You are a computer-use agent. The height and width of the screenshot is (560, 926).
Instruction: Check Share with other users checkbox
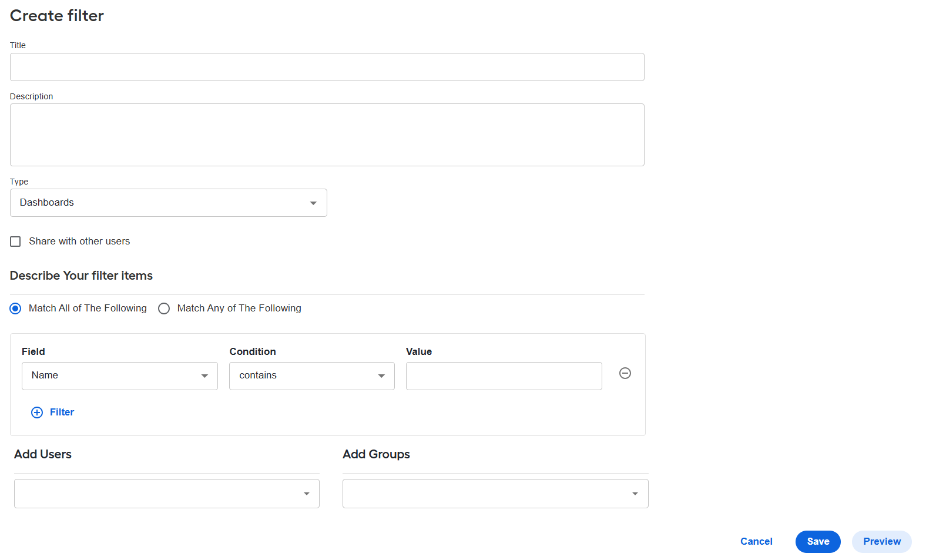(x=15, y=242)
